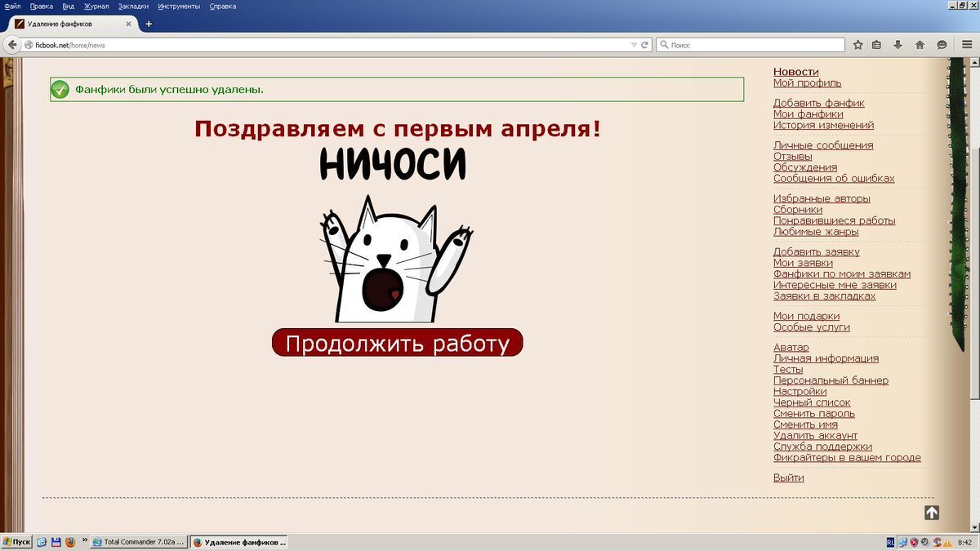
Task: Open the Вид menu
Action: [68, 6]
